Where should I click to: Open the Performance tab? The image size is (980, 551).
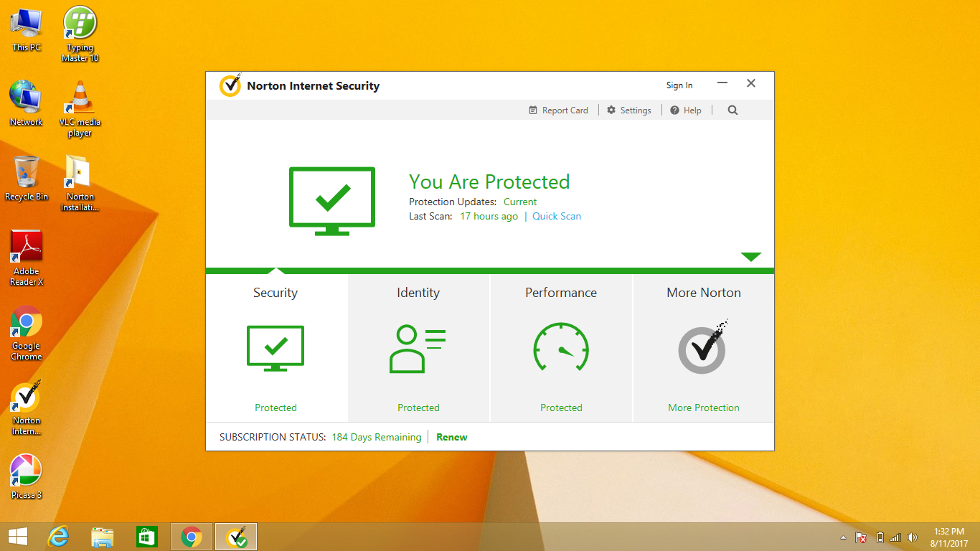point(561,348)
